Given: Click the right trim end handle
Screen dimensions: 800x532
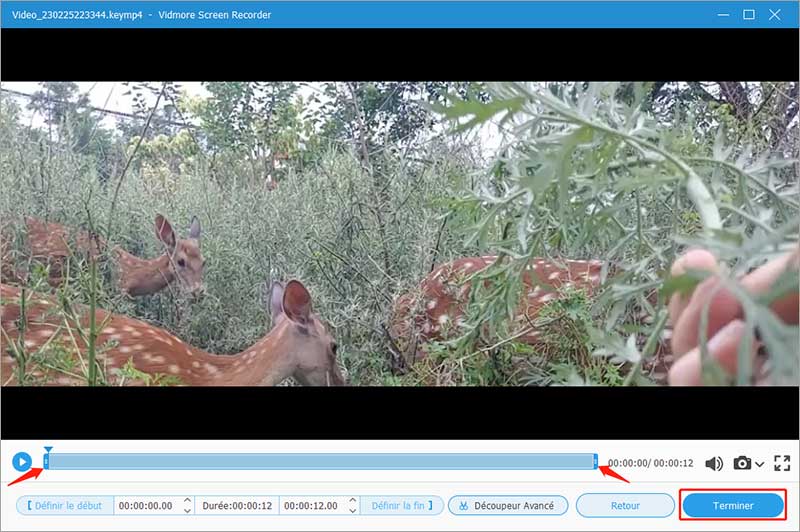Looking at the screenshot, I should click(x=596, y=462).
